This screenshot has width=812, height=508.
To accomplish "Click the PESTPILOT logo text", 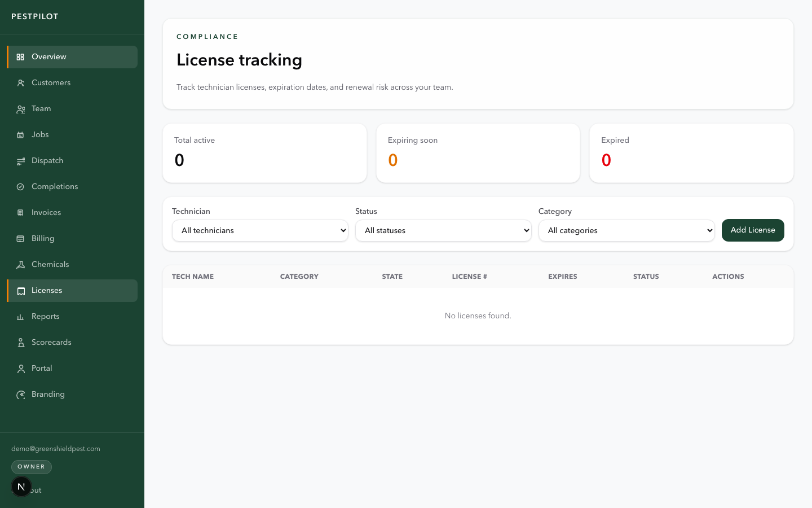I will point(35,16).
